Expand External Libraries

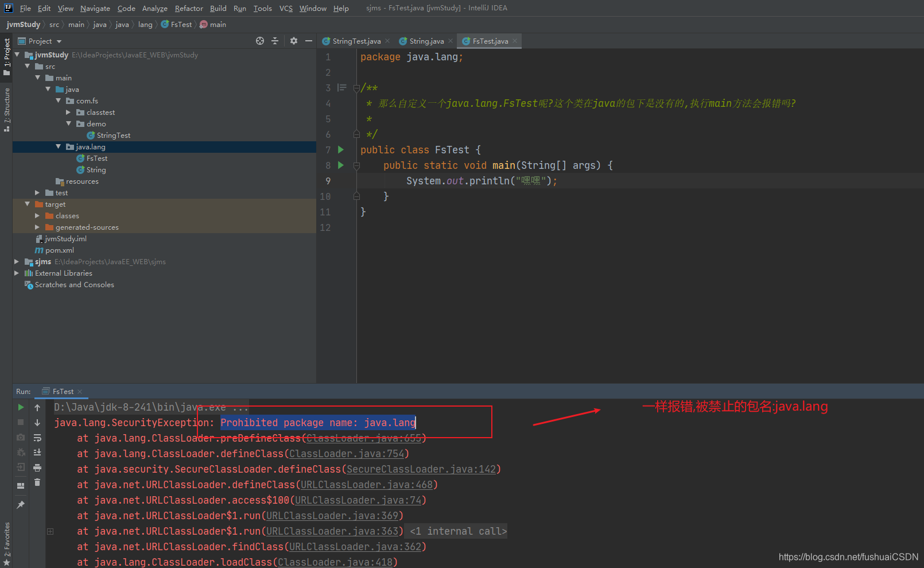point(17,273)
